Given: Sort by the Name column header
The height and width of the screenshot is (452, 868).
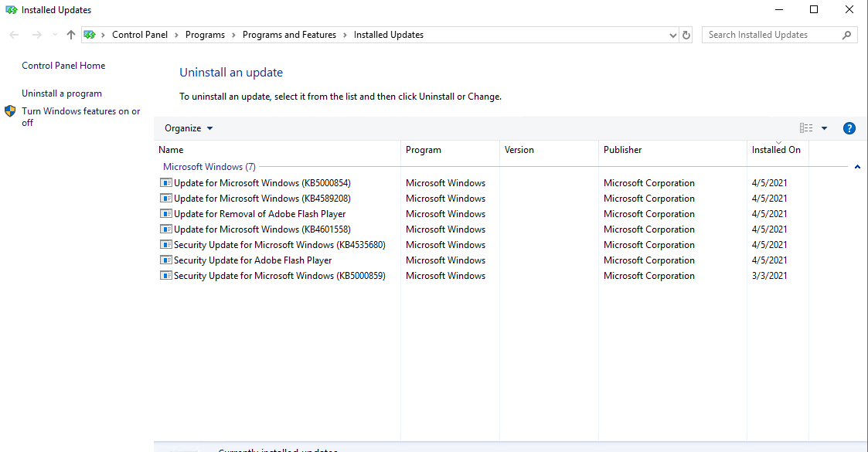Looking at the screenshot, I should [277, 150].
